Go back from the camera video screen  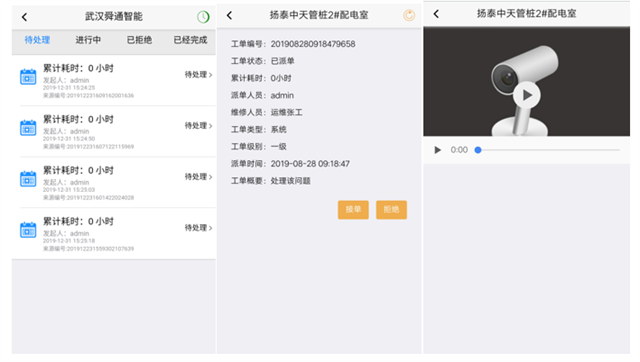(x=436, y=14)
